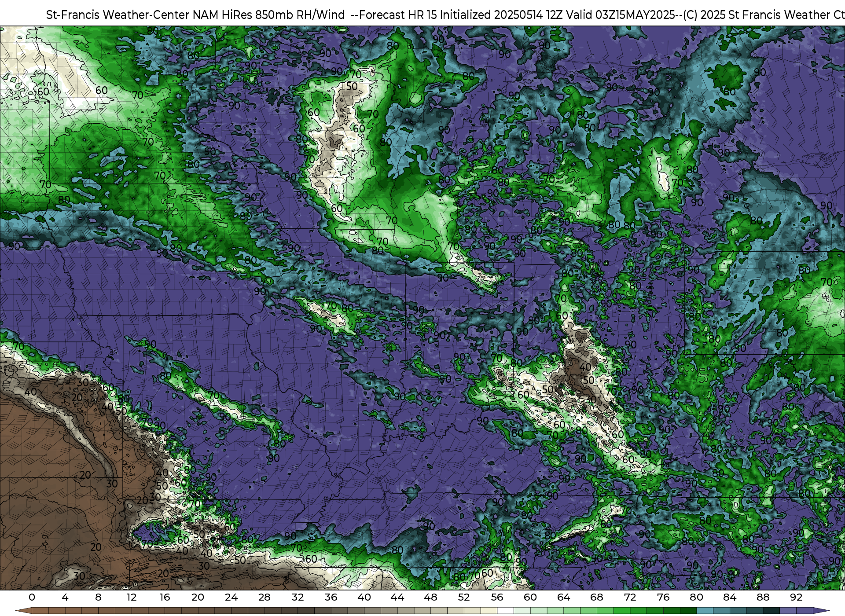Select the colorbar tick label "4"
Viewport: 845px width, 616px height.
click(x=65, y=597)
